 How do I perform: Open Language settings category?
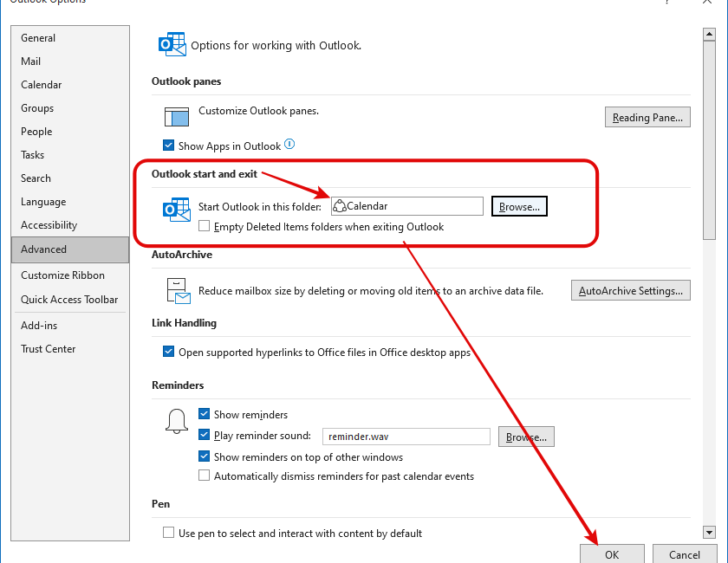tap(70, 202)
